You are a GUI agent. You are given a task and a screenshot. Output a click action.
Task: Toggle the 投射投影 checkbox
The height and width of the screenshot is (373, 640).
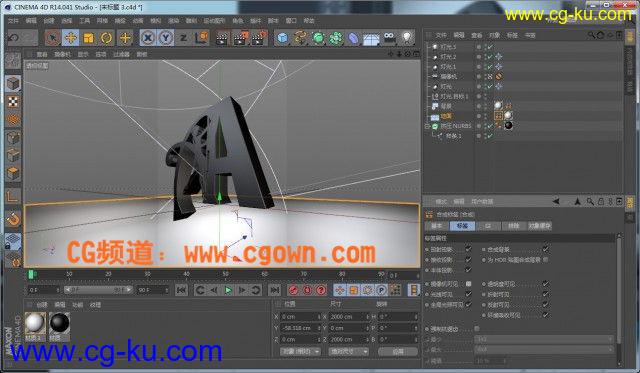[x=469, y=249]
